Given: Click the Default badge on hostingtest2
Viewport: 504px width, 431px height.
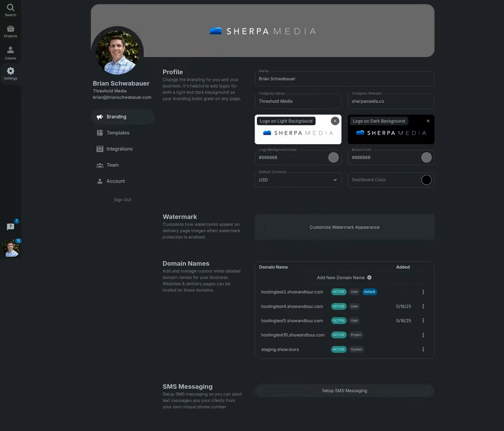Looking at the screenshot, I should pos(370,292).
